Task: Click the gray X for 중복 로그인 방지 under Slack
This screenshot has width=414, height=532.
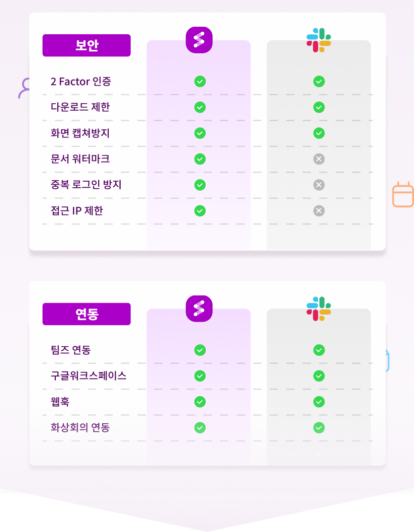Action: 319,185
